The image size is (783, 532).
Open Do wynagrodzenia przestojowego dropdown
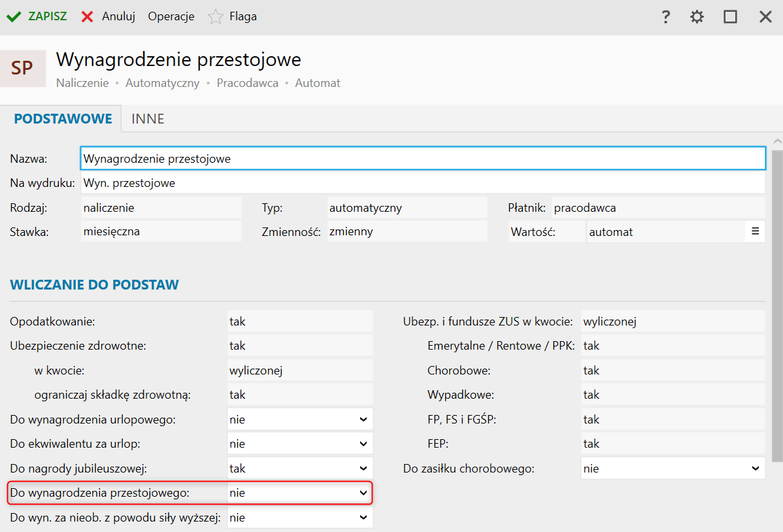point(299,493)
